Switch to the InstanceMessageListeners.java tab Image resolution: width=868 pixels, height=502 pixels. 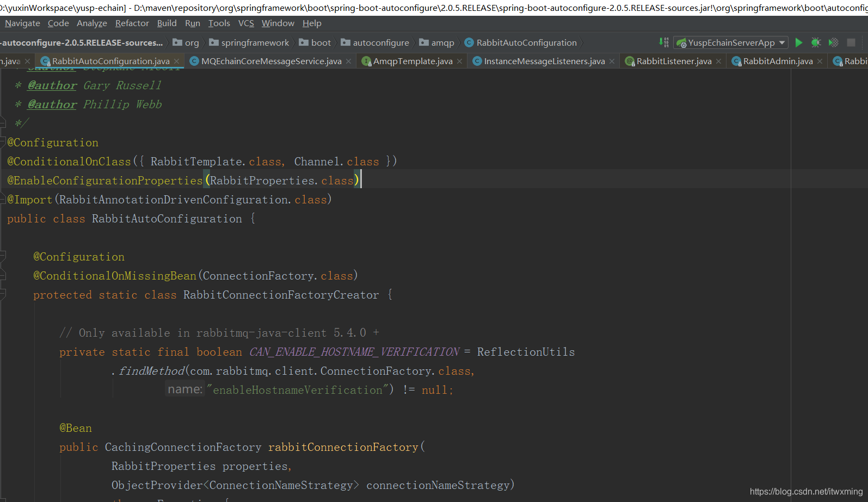[x=544, y=61]
